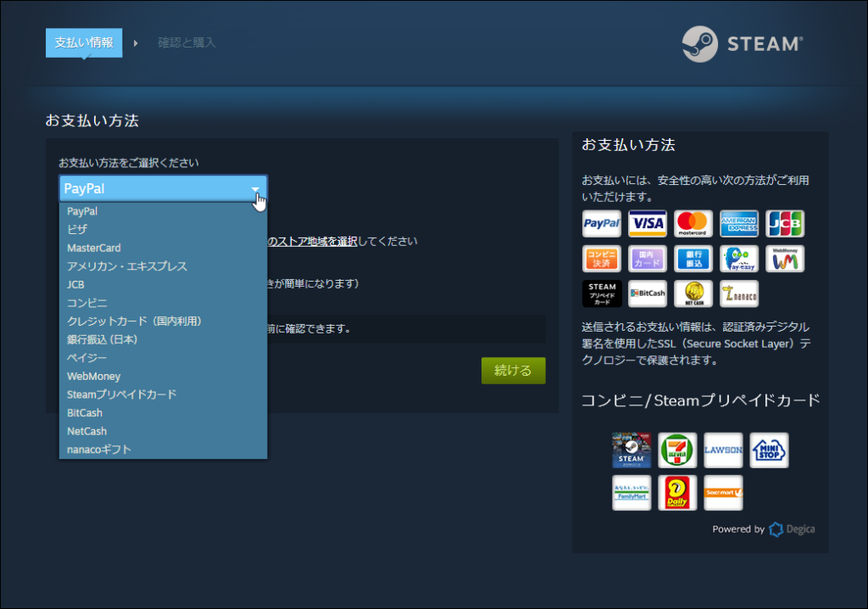Click the American Express logo icon
This screenshot has height=609, width=868.
tap(739, 224)
